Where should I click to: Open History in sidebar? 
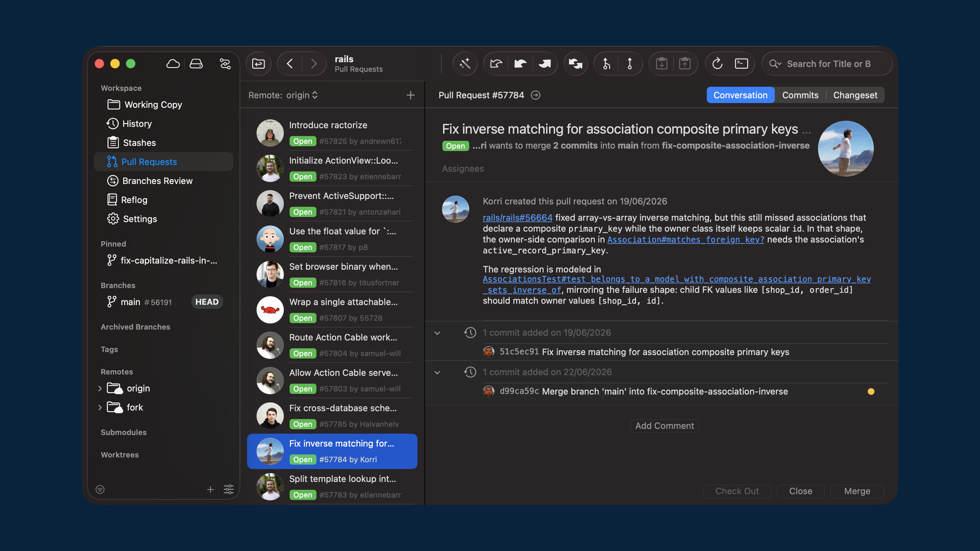(x=164, y=123)
